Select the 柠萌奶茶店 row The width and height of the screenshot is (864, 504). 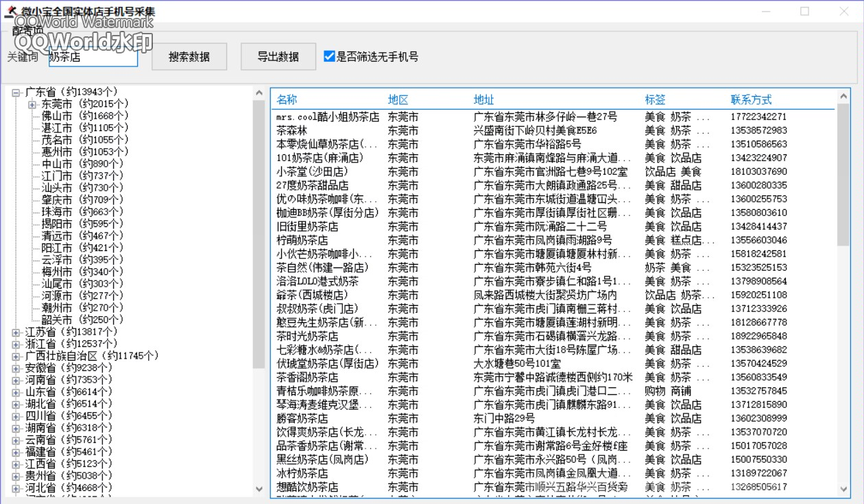point(554,240)
